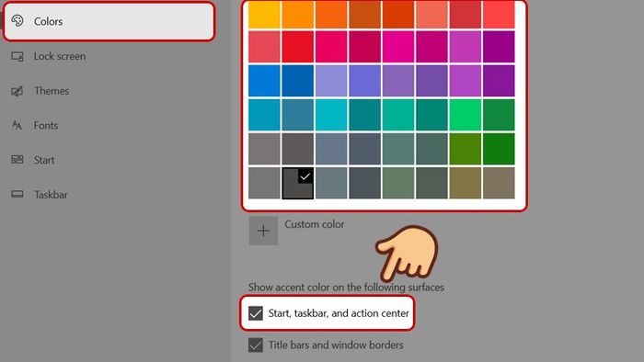Use the blue-gray swatch, third in bottom row

331,183
